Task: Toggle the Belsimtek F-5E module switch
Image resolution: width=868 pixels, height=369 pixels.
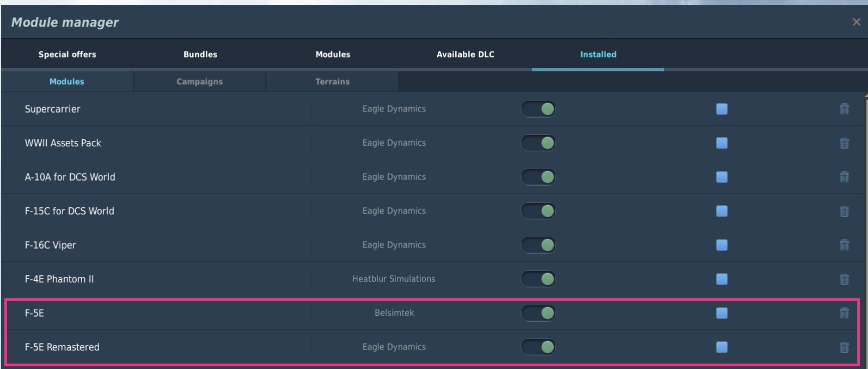Action: 538,313
